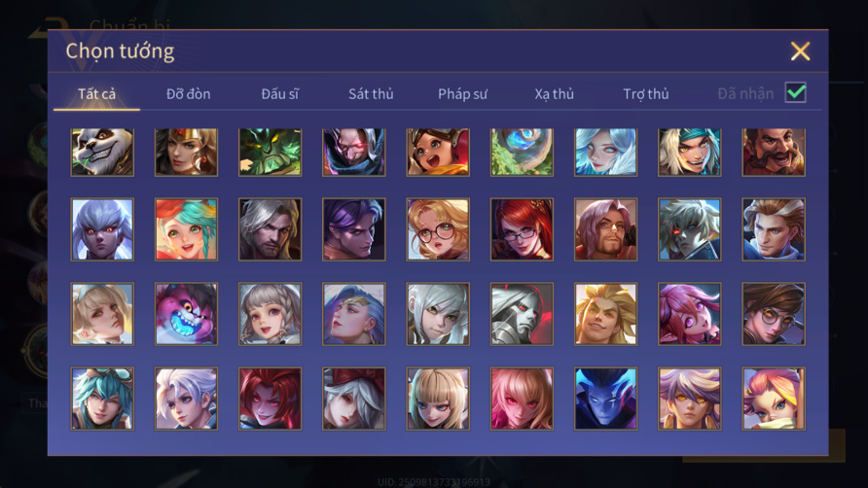Show the Sát thủ heroes tab

[x=371, y=94]
